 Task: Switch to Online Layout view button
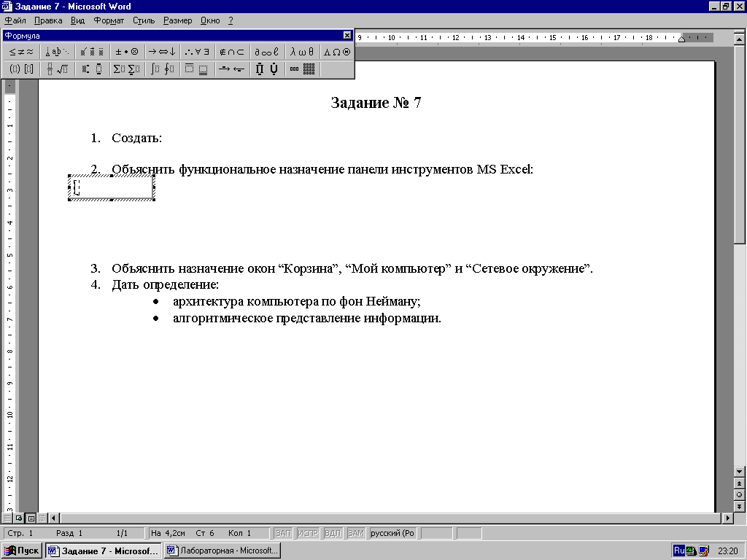point(19,518)
